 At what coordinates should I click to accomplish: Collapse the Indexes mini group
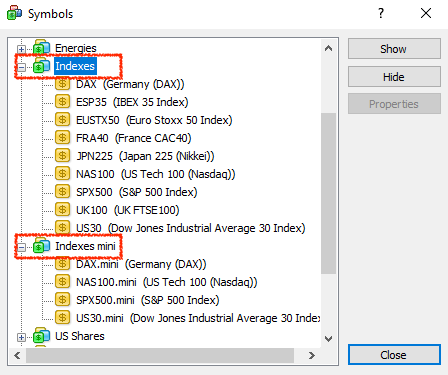tap(21, 247)
